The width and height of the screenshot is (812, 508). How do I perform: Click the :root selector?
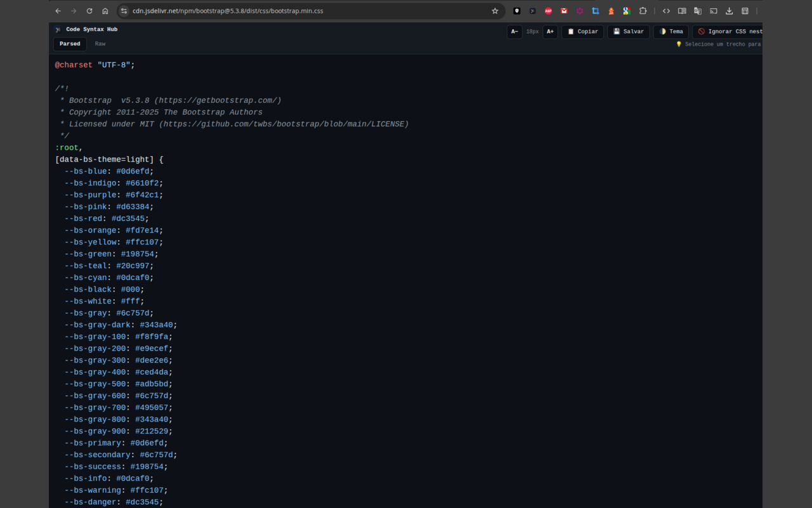pyautogui.click(x=67, y=148)
